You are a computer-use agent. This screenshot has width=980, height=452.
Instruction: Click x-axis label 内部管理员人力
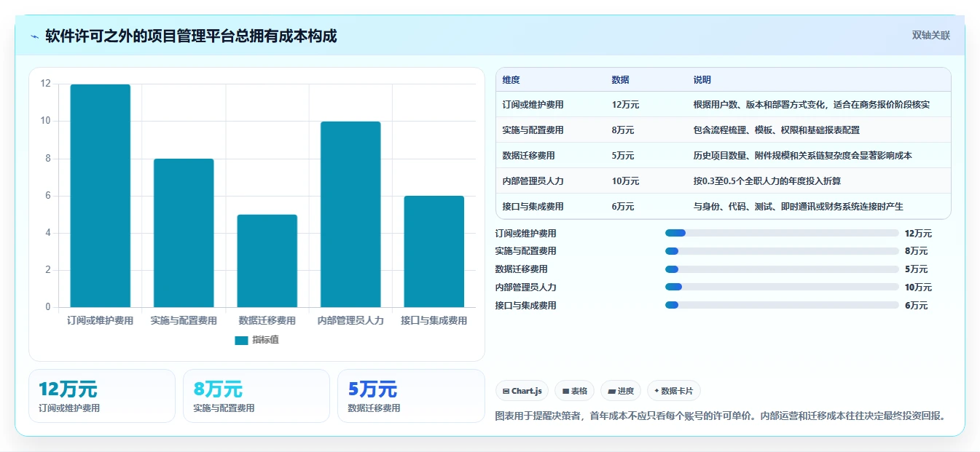point(350,321)
